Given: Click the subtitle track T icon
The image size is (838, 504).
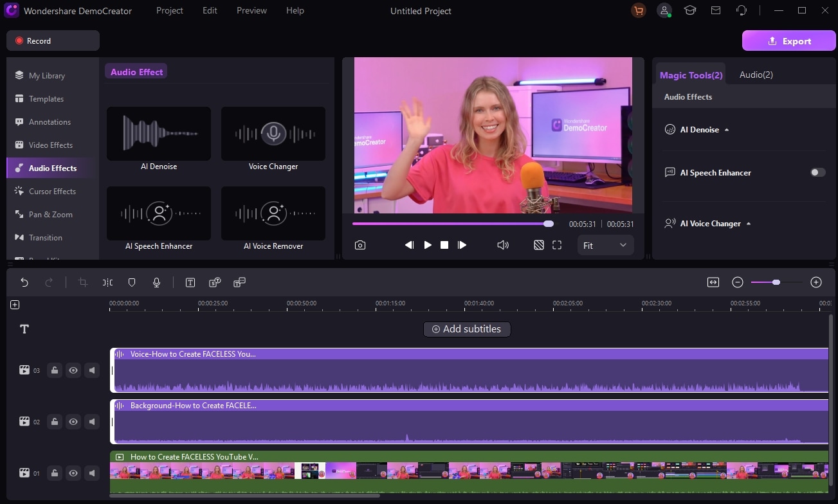Looking at the screenshot, I should [24, 329].
